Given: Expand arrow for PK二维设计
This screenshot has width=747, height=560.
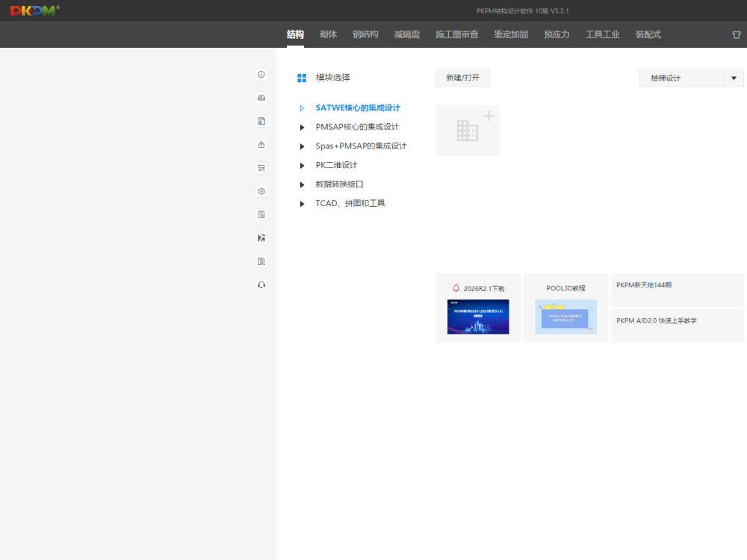Looking at the screenshot, I should point(302,165).
